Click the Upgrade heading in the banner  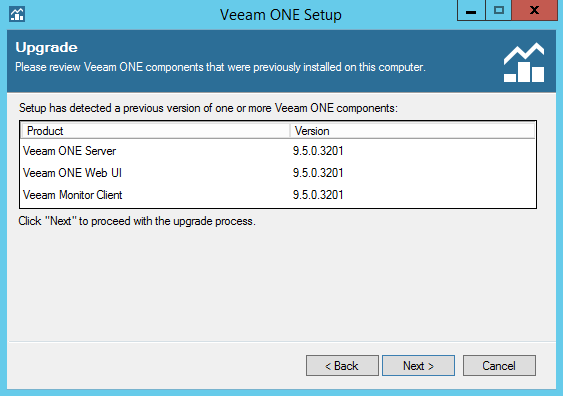46,48
